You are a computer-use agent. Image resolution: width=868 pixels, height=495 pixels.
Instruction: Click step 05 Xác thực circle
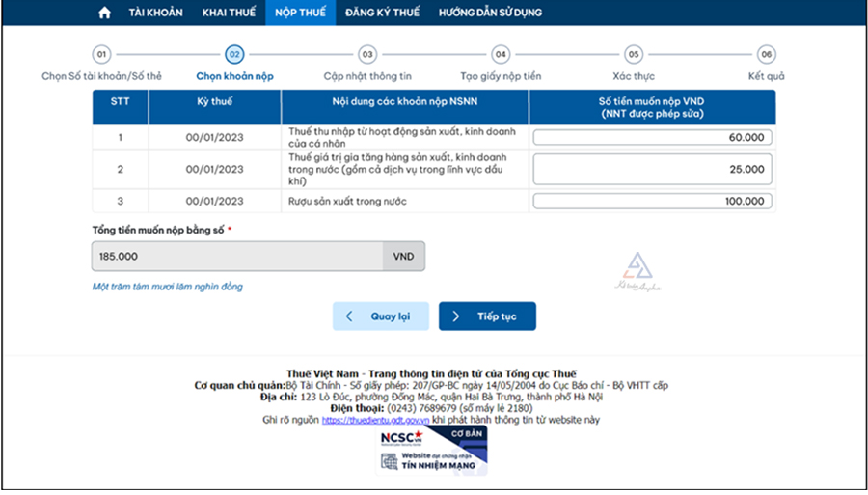[x=633, y=55]
